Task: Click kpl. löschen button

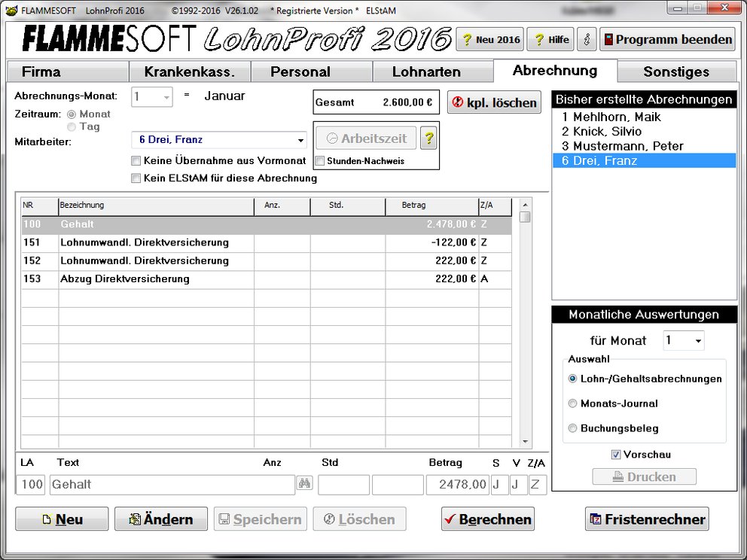Action: point(494,102)
